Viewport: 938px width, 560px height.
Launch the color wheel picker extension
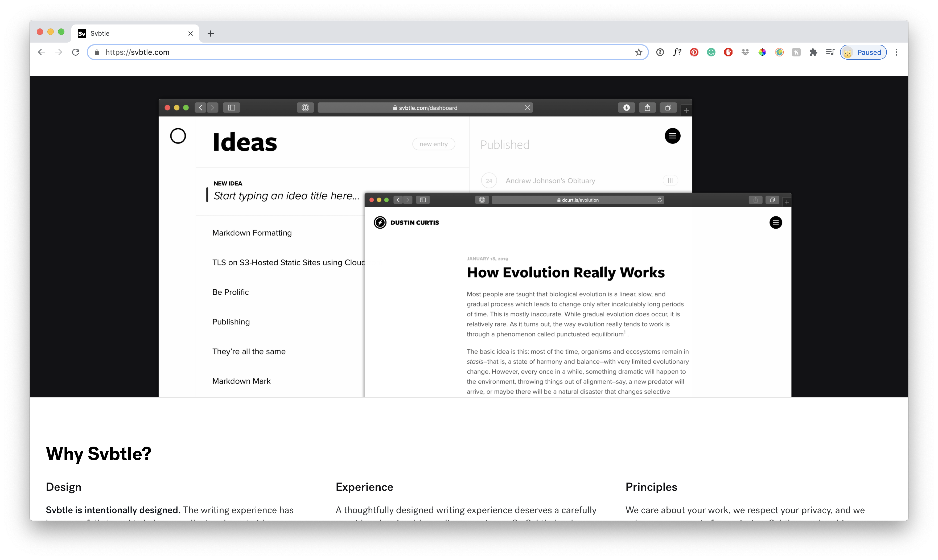pyautogui.click(x=762, y=52)
